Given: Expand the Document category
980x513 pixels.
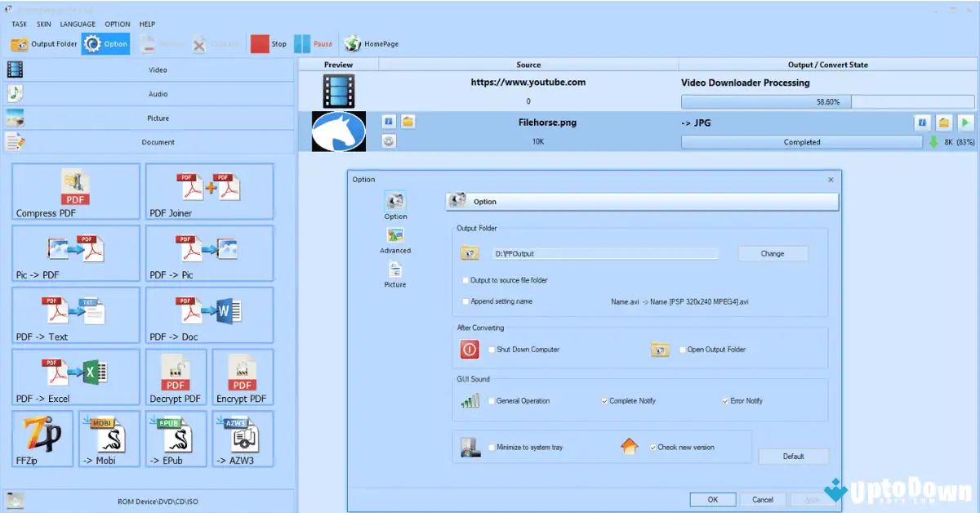Looking at the screenshot, I should pyautogui.click(x=157, y=141).
